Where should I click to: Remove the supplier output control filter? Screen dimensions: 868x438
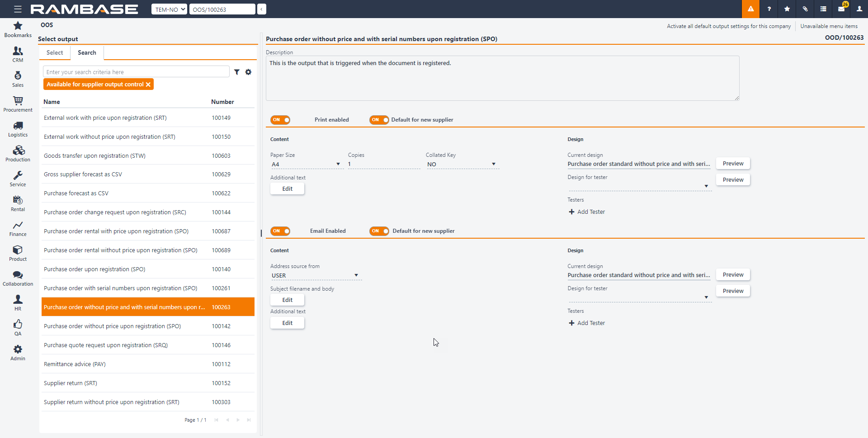point(148,85)
